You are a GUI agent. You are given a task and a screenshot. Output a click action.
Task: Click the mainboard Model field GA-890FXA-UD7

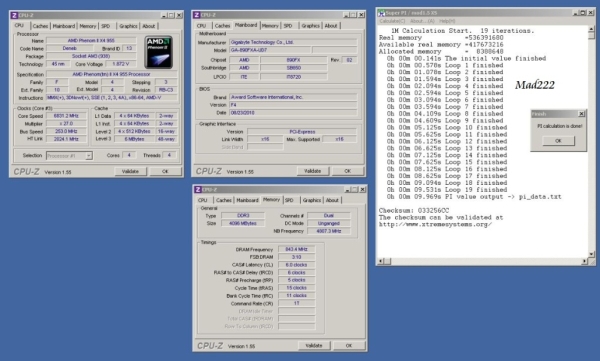pyautogui.click(x=270, y=50)
